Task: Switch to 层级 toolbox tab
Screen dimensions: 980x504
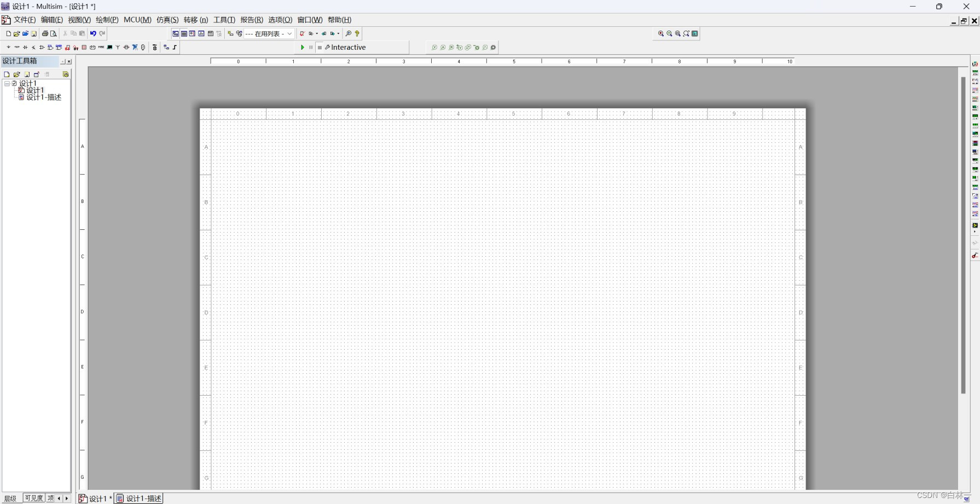Action: (11, 498)
